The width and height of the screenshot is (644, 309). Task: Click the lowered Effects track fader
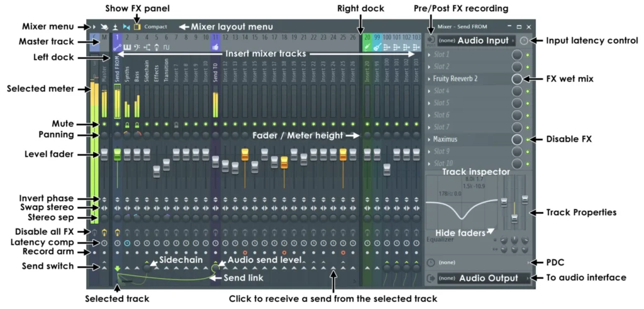pyautogui.click(x=157, y=171)
